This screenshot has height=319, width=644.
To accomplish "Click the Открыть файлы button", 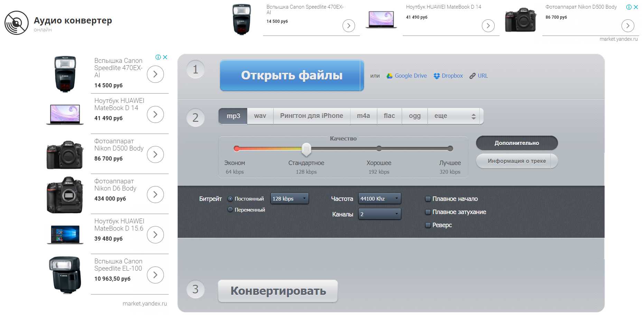I will (292, 76).
